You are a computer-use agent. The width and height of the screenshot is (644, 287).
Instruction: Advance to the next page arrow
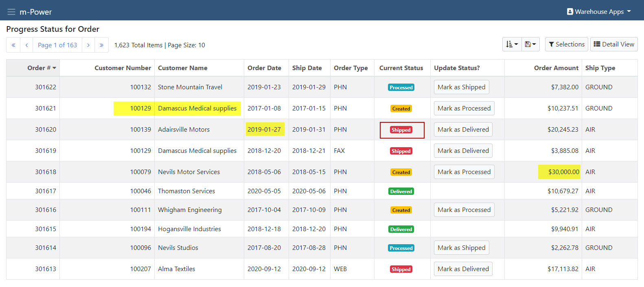(88, 45)
